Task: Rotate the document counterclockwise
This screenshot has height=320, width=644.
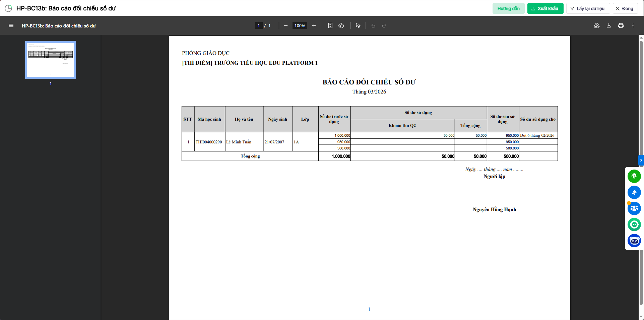Action: (341, 25)
